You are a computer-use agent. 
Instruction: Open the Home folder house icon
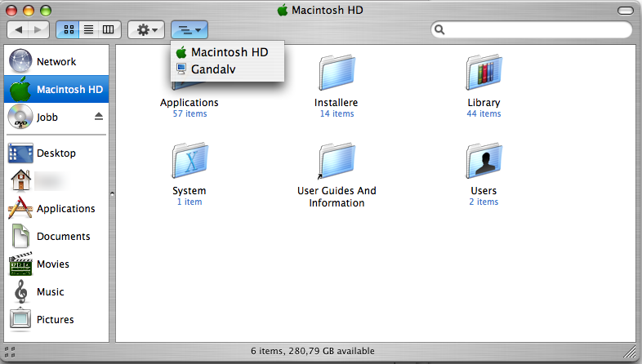(21, 180)
